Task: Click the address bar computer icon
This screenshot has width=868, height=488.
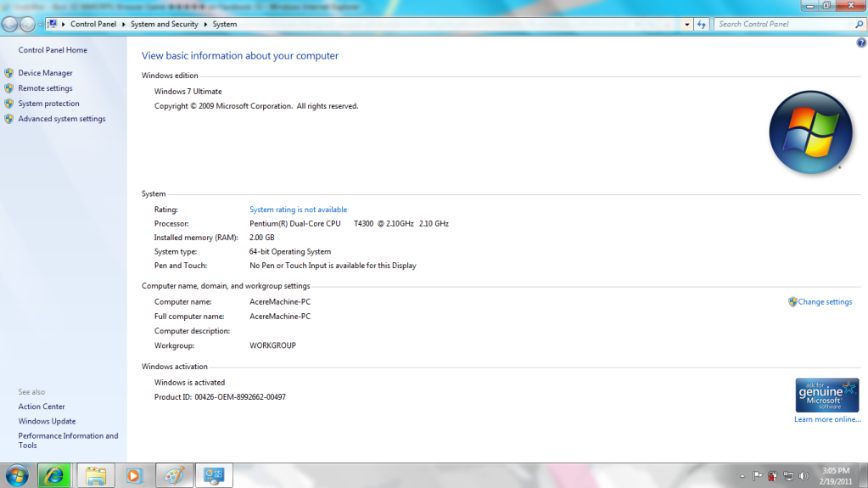Action: click(x=52, y=24)
